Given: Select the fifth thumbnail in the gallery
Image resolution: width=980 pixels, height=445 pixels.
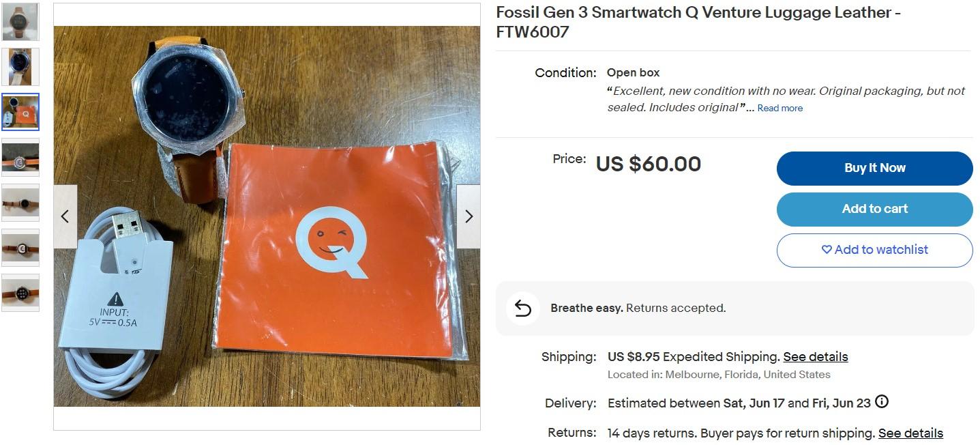Looking at the screenshot, I should [x=20, y=202].
